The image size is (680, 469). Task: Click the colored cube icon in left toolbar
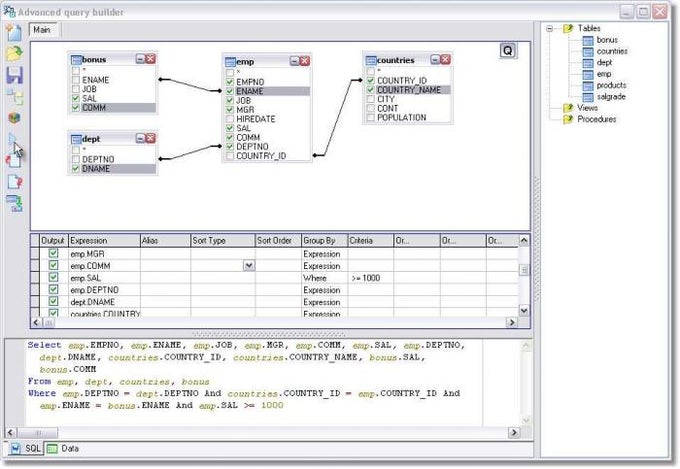[14, 118]
